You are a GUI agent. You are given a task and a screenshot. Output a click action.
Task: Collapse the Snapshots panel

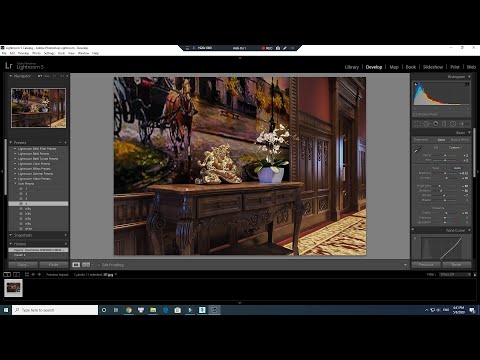(x=11, y=235)
